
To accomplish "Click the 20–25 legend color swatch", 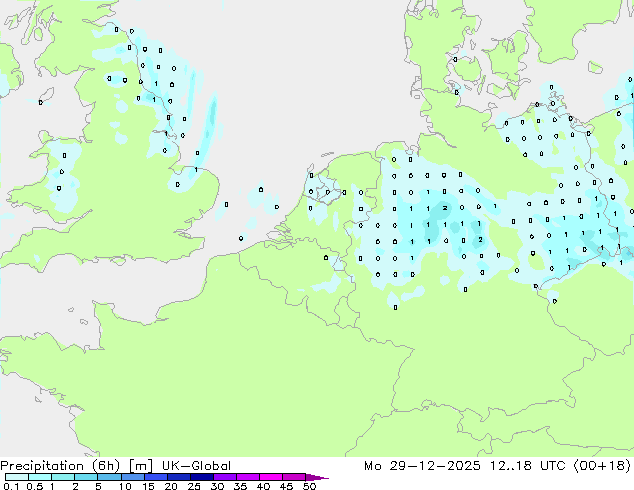I will click(178, 477).
